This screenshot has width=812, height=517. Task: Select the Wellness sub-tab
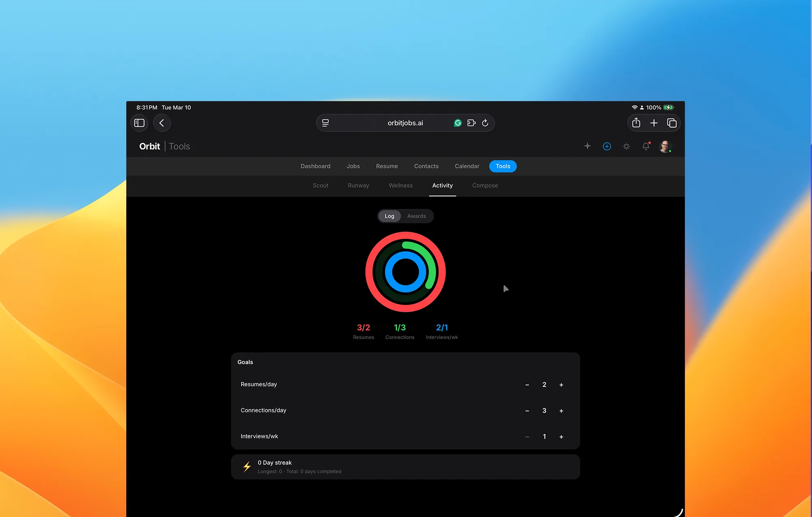pos(400,185)
